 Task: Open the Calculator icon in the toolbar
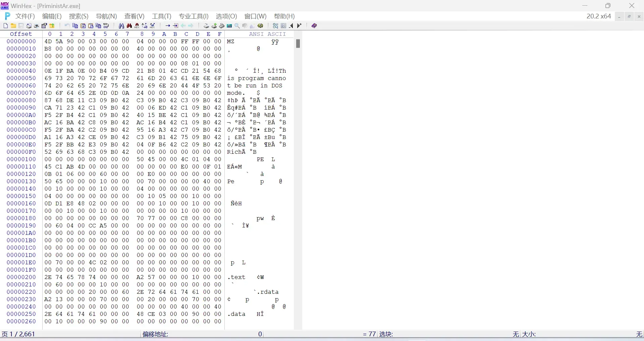(x=229, y=26)
